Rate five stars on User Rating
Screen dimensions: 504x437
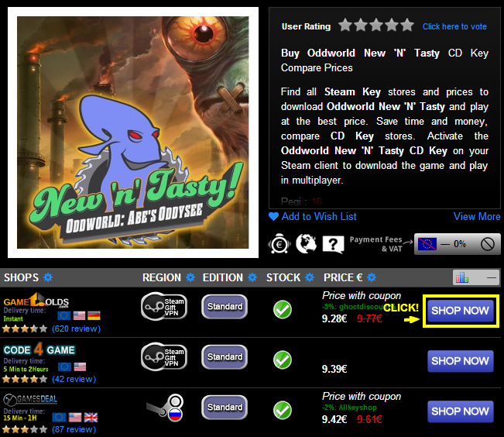(x=407, y=25)
